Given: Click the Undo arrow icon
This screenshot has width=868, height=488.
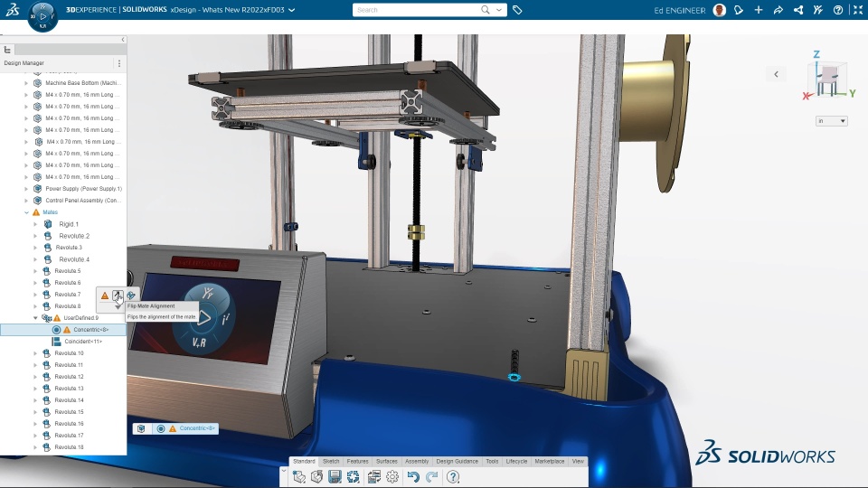Looking at the screenshot, I should [x=413, y=476].
